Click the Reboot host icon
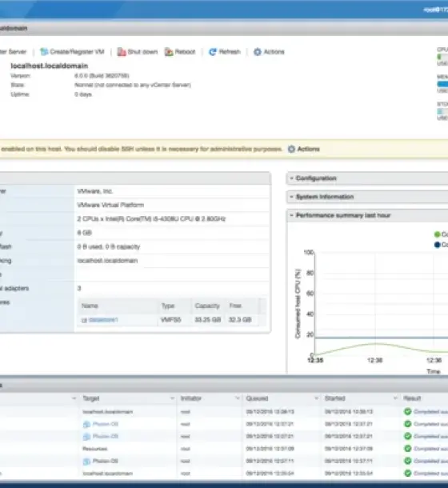The height and width of the screenshot is (488, 448). point(169,52)
